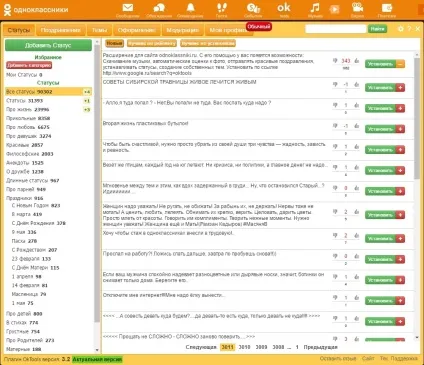Open the Payments wallet icon
424x365 pixels.
[387, 8]
